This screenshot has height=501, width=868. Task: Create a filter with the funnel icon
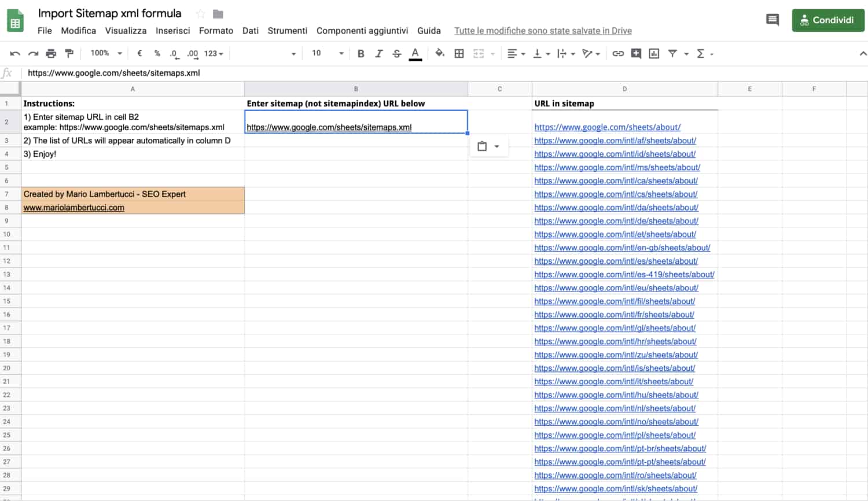672,53
